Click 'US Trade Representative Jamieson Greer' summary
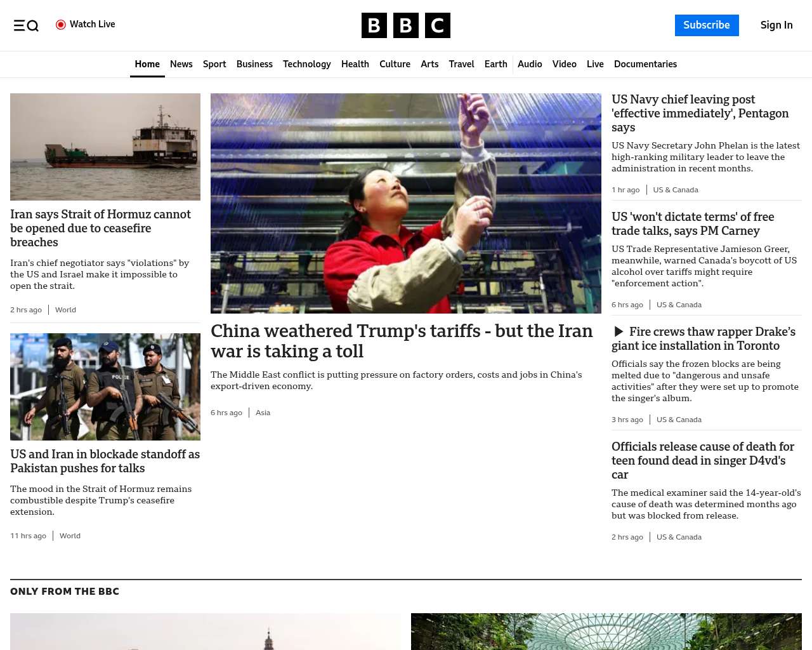The image size is (812, 650). pyautogui.click(x=704, y=266)
